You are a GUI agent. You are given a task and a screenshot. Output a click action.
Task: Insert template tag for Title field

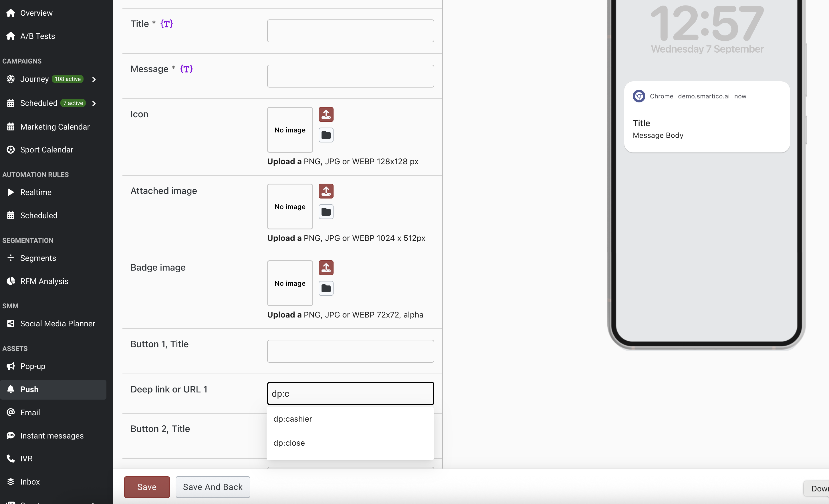pos(166,24)
